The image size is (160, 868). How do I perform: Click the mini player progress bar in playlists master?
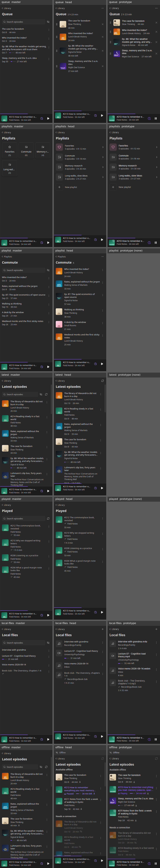pos(26,238)
